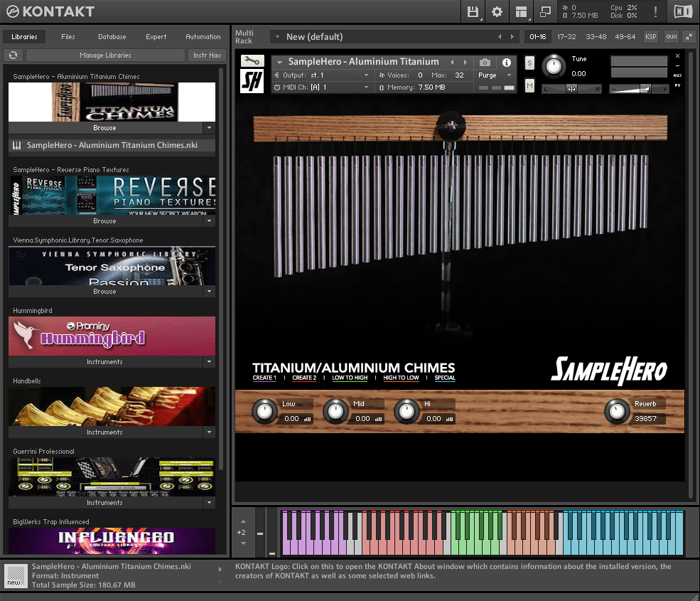Open Handbells library dropdown arrow

(x=210, y=432)
